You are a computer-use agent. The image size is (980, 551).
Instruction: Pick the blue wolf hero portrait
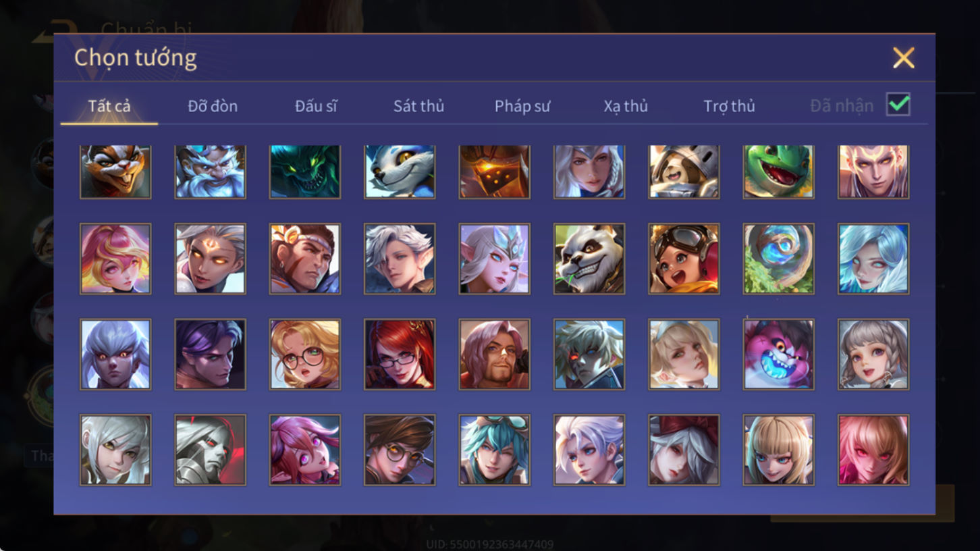click(400, 172)
